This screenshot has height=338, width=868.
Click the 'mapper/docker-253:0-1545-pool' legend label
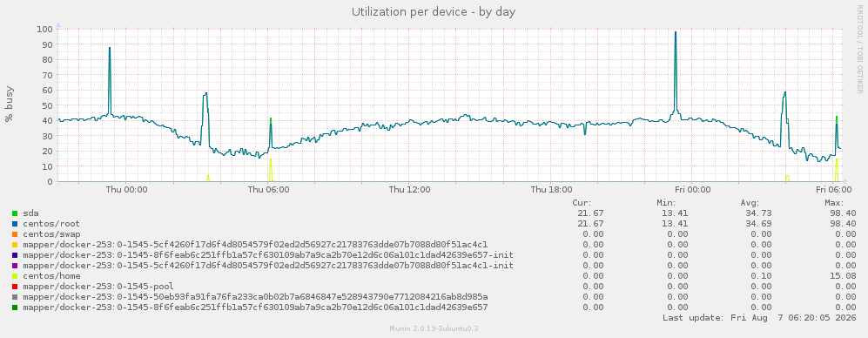point(98,287)
